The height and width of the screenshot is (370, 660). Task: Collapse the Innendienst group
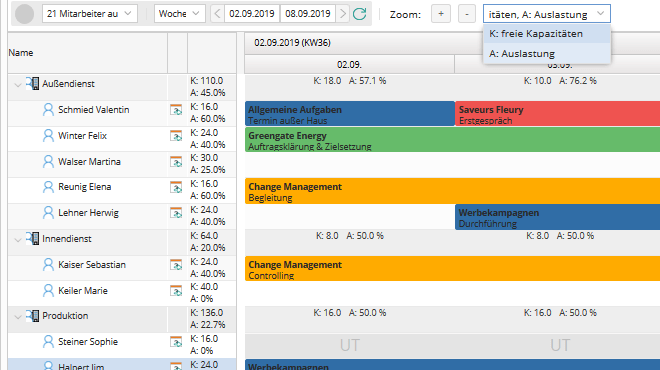tap(18, 240)
